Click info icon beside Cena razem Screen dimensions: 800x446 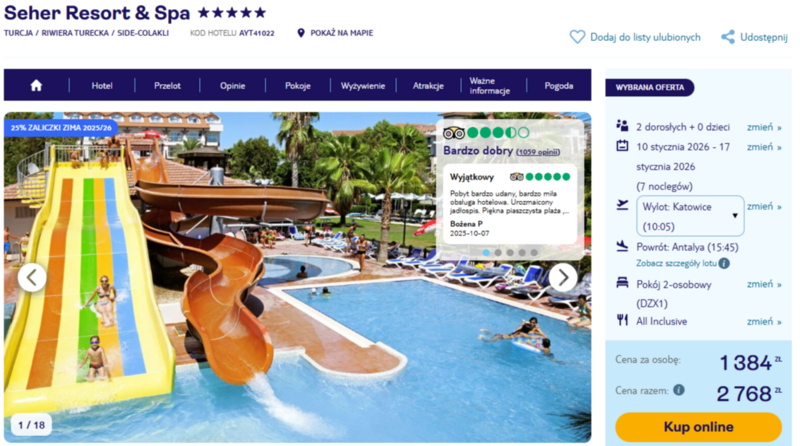click(679, 390)
